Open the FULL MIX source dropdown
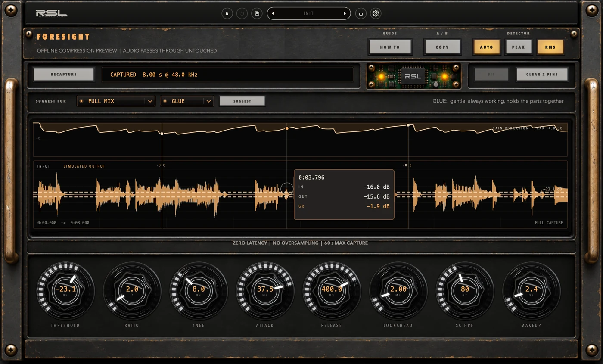 point(116,101)
